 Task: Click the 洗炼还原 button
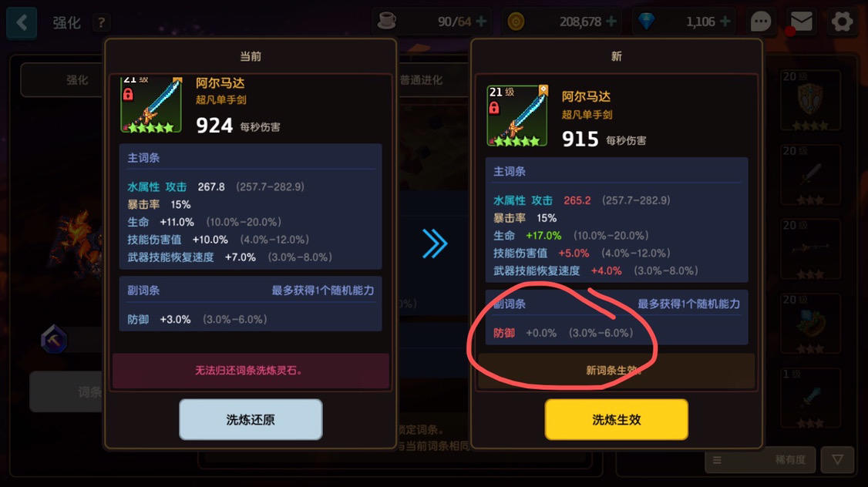[x=251, y=419]
